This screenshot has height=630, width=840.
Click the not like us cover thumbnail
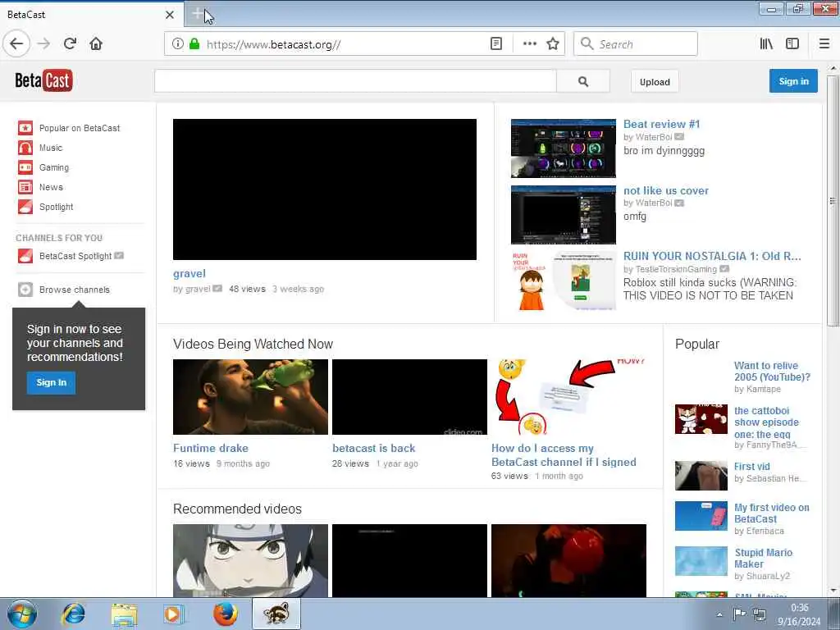(x=564, y=215)
